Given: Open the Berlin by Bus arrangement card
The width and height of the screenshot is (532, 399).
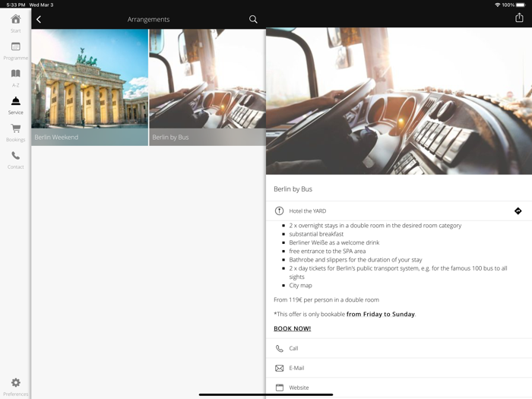Looking at the screenshot, I should (207, 87).
